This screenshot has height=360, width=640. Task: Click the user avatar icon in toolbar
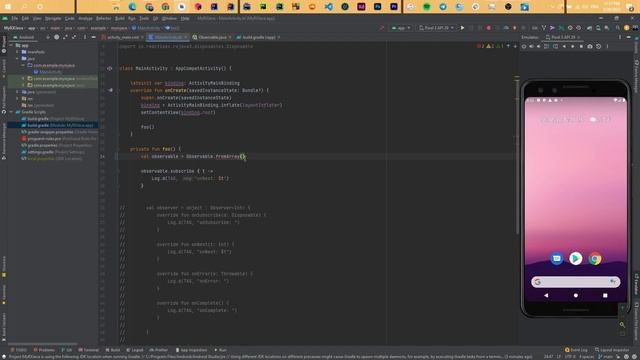(627, 28)
